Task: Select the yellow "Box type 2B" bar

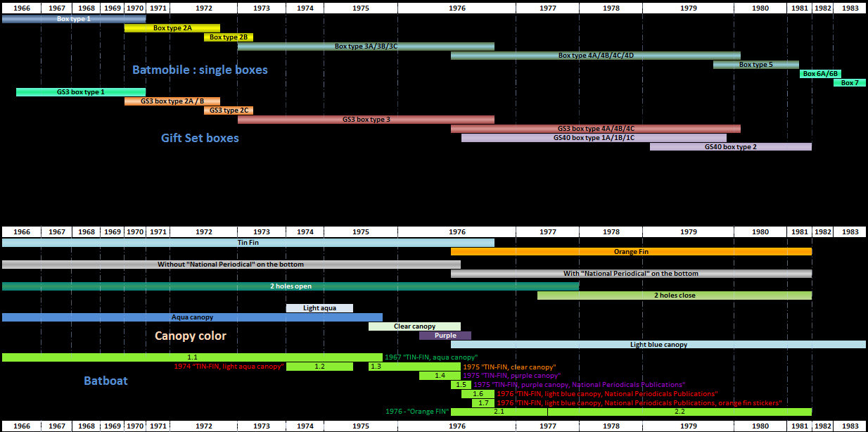Action: point(229,37)
